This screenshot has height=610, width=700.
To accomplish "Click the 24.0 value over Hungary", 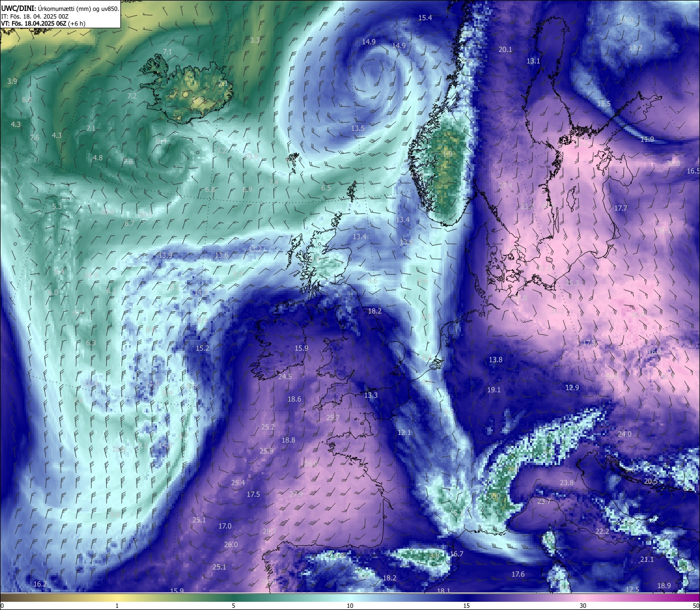I will [x=625, y=434].
